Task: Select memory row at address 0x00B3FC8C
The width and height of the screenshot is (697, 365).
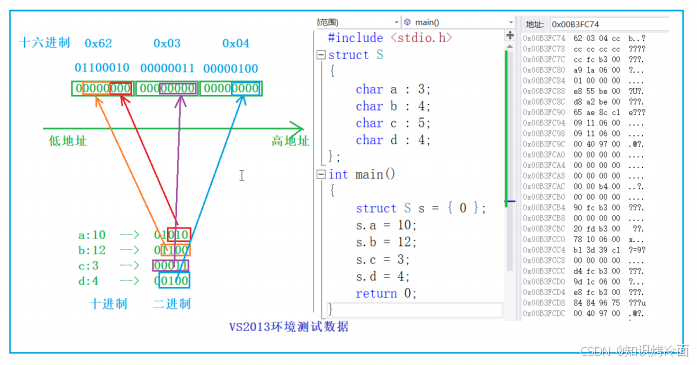Action: click(584, 102)
